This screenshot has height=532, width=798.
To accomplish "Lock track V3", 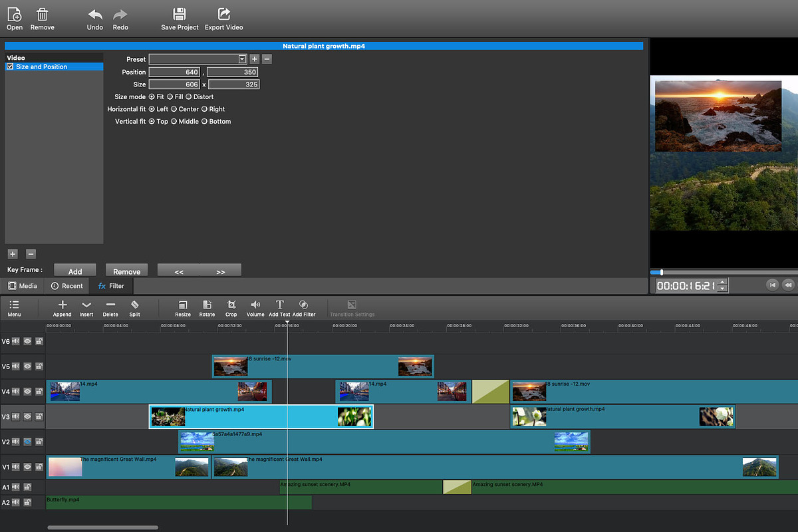I will 39,417.
